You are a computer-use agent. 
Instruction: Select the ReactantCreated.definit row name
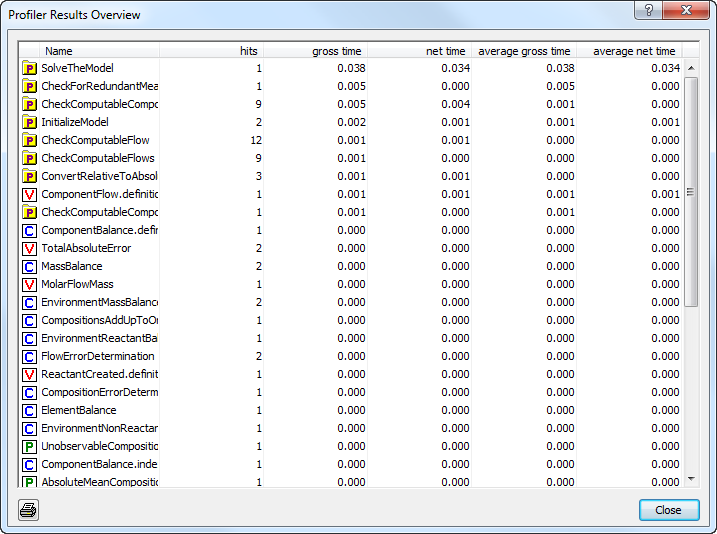pyautogui.click(x=99, y=374)
